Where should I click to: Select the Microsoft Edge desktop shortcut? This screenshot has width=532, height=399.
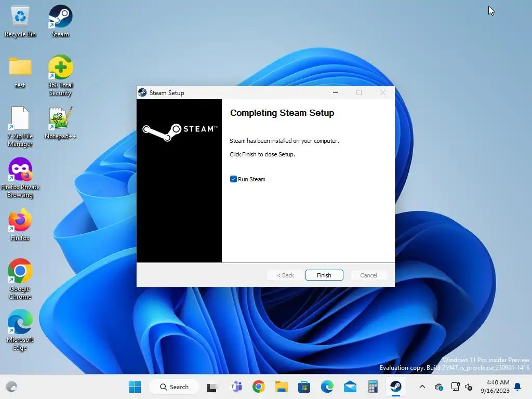(x=20, y=330)
